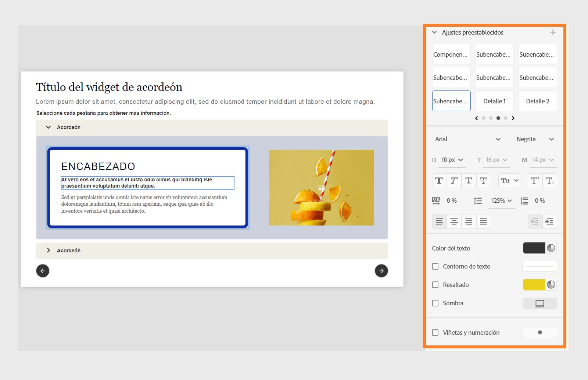The height and width of the screenshot is (380, 588).
Task: Apply italic text style icon
Action: pyautogui.click(x=454, y=181)
